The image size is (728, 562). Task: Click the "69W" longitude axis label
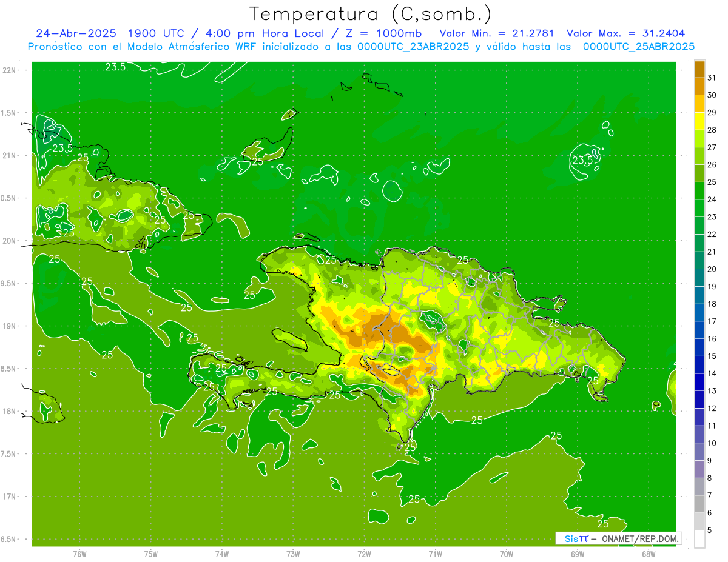pyautogui.click(x=578, y=554)
